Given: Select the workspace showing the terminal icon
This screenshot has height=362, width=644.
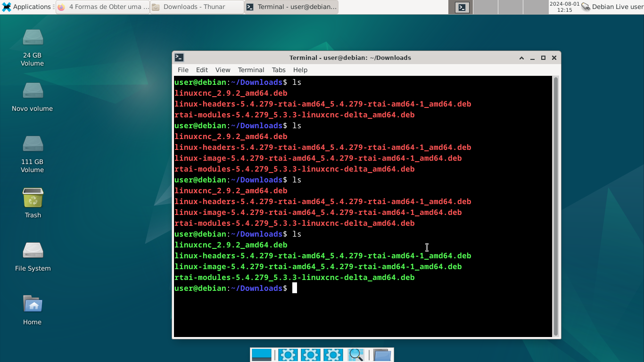Looking at the screenshot, I should click(461, 7).
